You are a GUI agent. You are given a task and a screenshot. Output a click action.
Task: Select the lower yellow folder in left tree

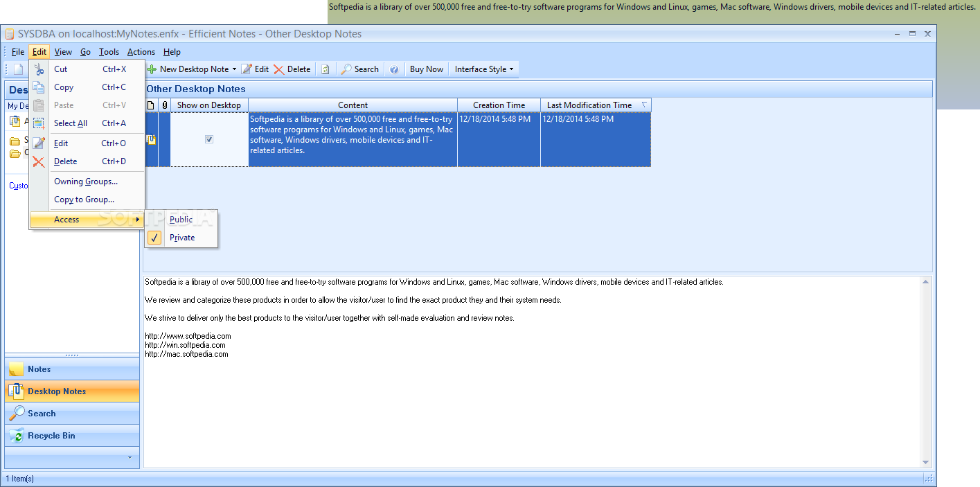[x=15, y=153]
